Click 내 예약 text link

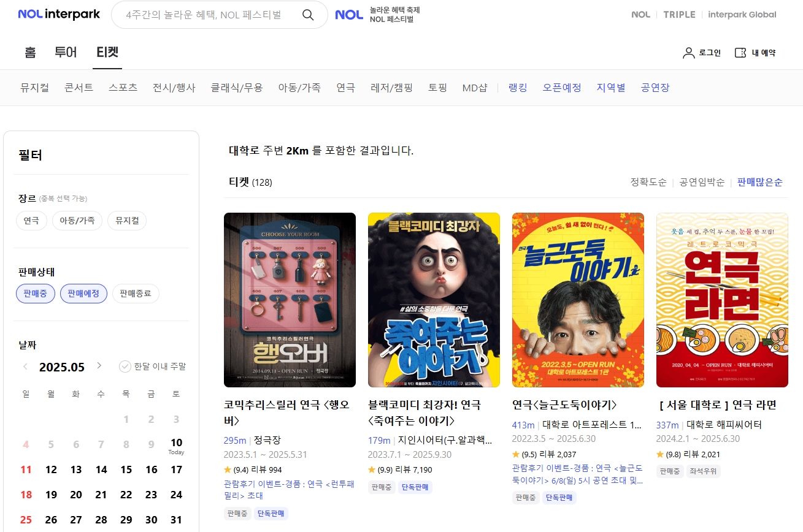tap(764, 53)
